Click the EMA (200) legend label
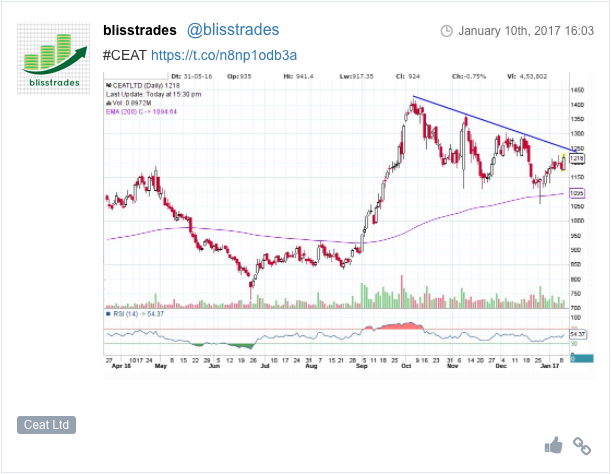 pos(141,112)
